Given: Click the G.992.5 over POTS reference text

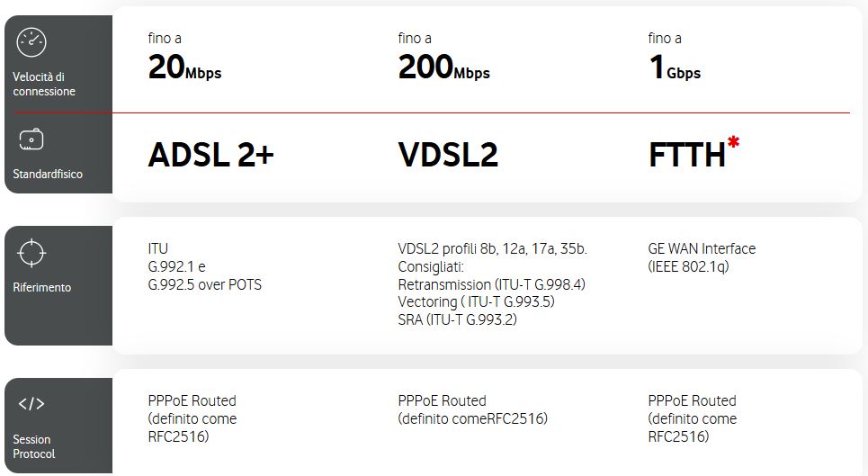Looking at the screenshot, I should click(x=205, y=284).
